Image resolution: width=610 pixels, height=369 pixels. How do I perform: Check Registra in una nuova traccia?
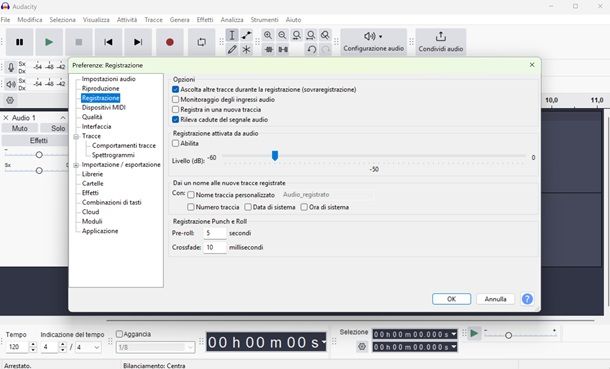tap(175, 110)
